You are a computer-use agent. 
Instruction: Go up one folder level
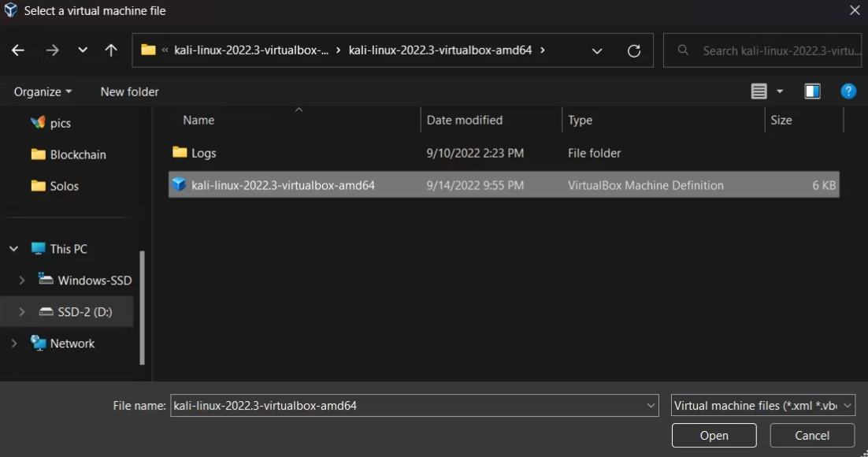(x=111, y=50)
